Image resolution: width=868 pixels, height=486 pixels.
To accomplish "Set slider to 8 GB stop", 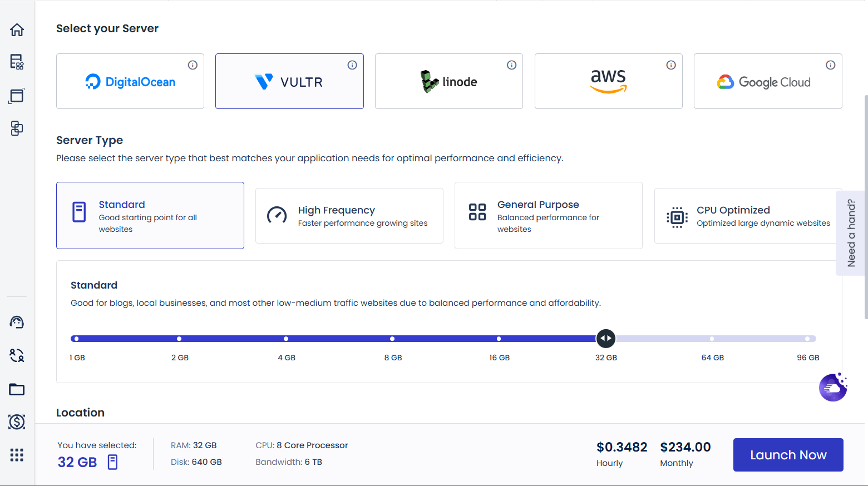I will coord(392,339).
